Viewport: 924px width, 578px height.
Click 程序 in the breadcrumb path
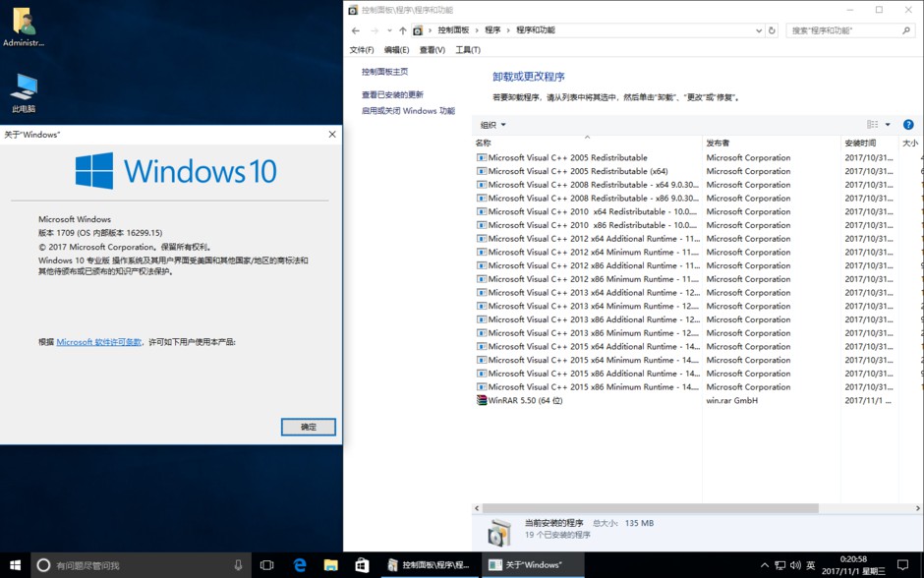tap(492, 30)
